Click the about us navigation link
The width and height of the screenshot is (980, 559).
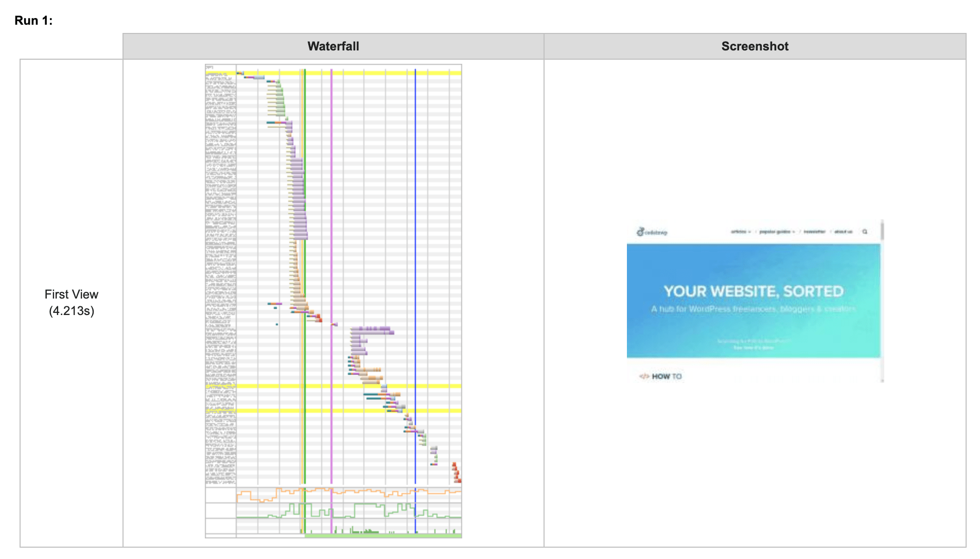click(x=843, y=232)
